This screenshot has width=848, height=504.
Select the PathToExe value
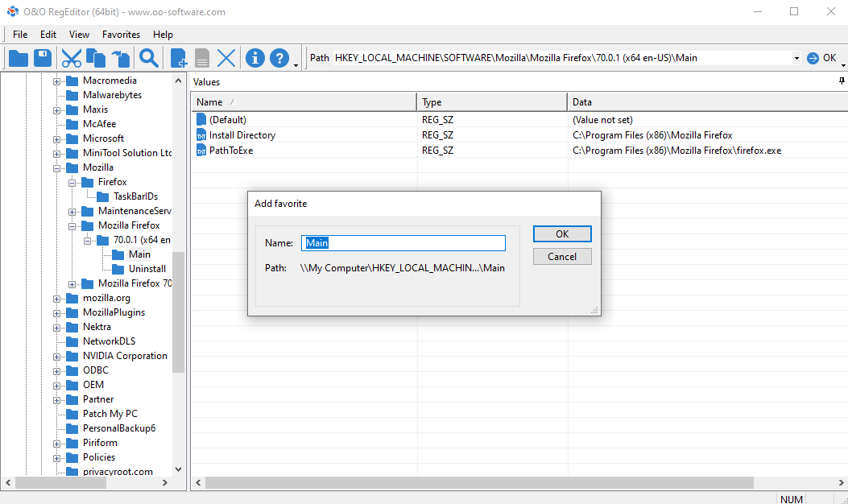tap(519, 151)
